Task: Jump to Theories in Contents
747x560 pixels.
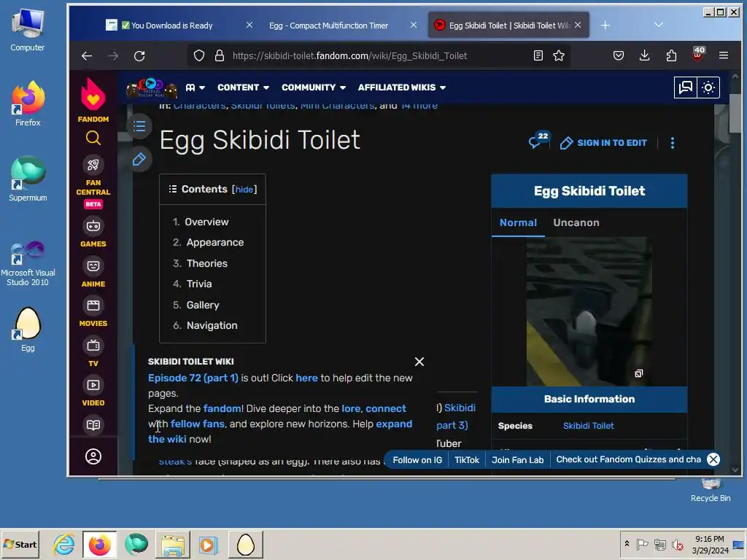Action: pyautogui.click(x=206, y=263)
